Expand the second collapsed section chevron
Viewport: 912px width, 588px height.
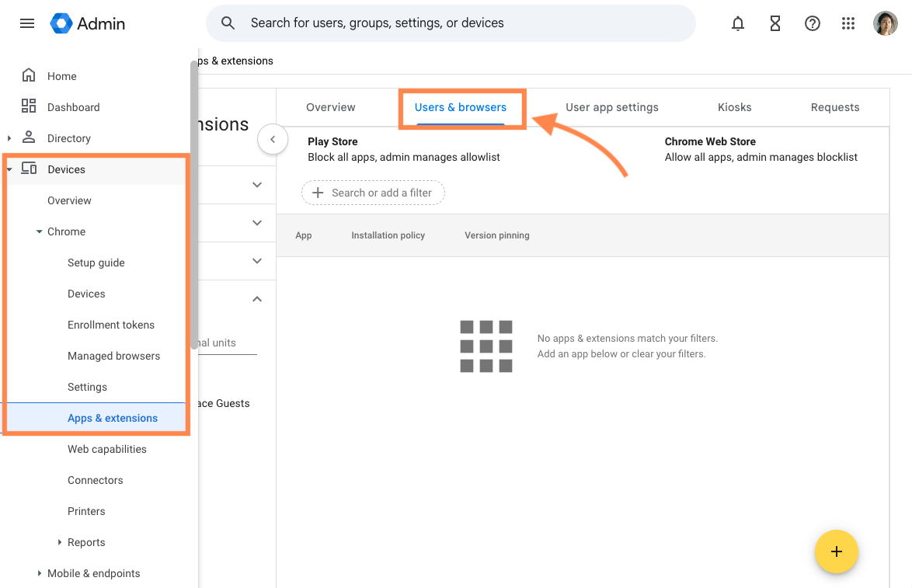tap(257, 223)
